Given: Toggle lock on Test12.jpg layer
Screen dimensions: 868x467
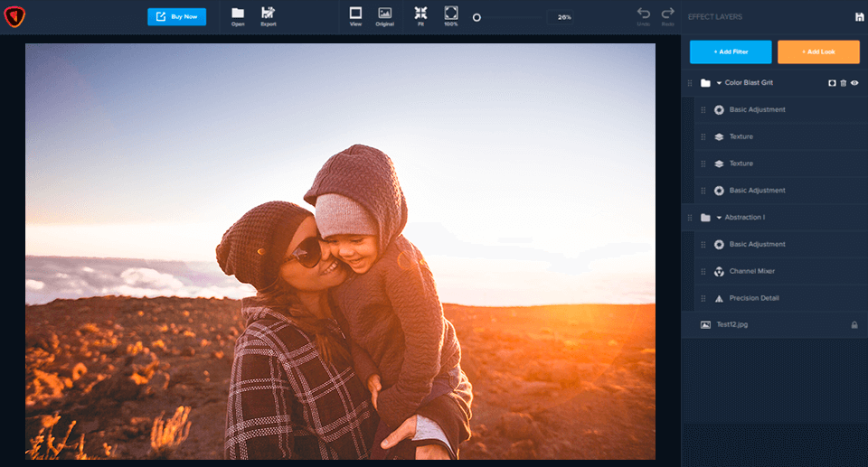Looking at the screenshot, I should (854, 325).
